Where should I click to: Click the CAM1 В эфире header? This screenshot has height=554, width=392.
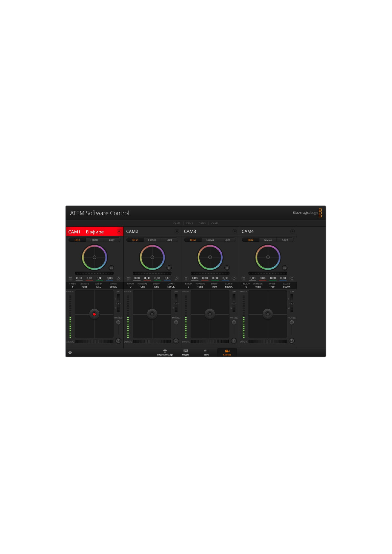(94, 231)
